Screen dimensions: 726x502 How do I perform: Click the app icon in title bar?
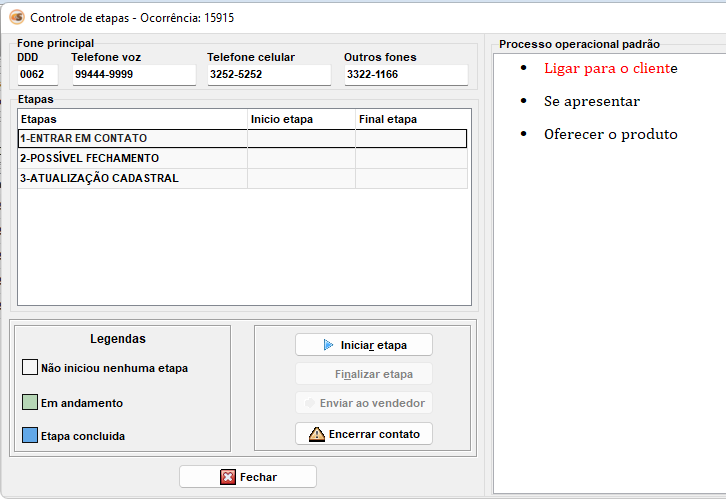pyautogui.click(x=15, y=18)
